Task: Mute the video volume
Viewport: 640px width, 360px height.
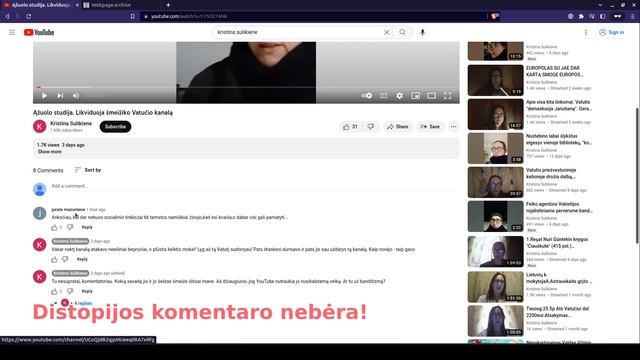Action: pyautogui.click(x=76, y=96)
